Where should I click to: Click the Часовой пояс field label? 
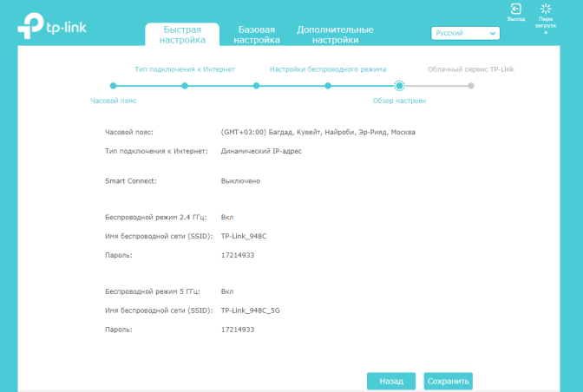(x=129, y=133)
